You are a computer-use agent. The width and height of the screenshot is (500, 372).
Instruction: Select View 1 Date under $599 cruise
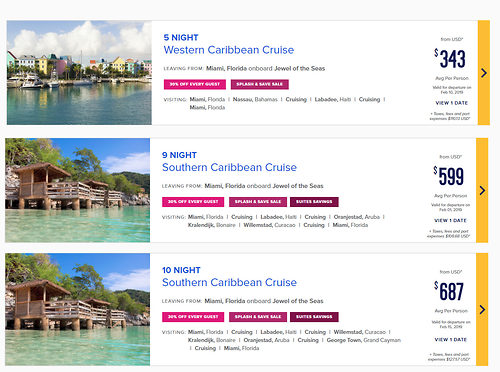click(x=450, y=220)
